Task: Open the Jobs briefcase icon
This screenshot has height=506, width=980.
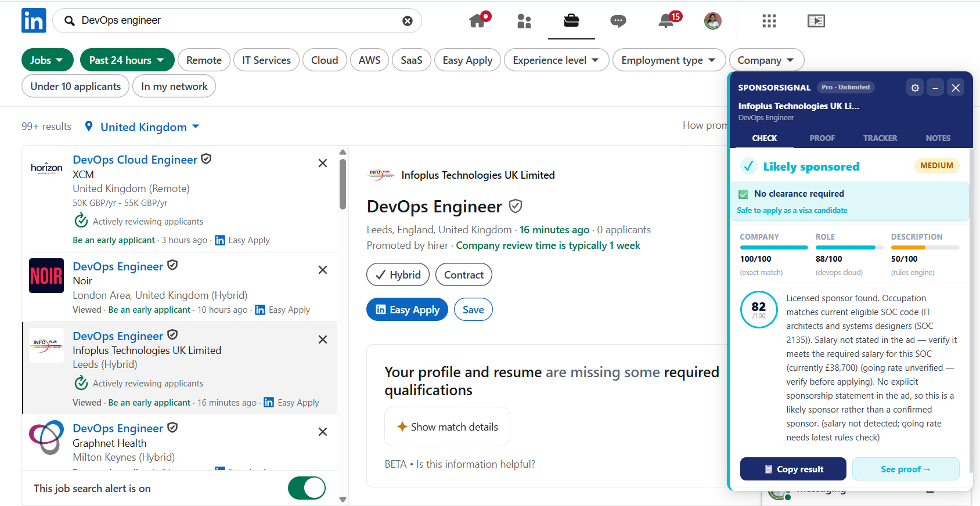Action: click(571, 21)
